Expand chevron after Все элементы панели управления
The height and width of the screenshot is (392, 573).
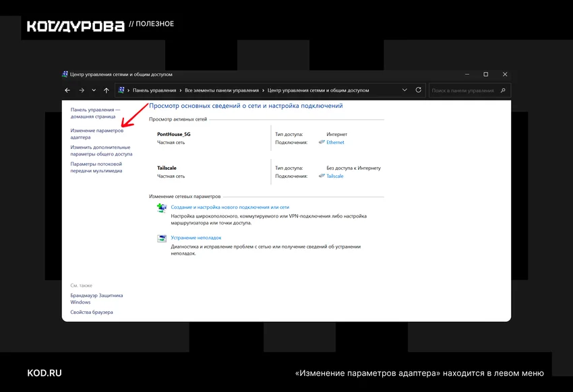click(x=263, y=90)
